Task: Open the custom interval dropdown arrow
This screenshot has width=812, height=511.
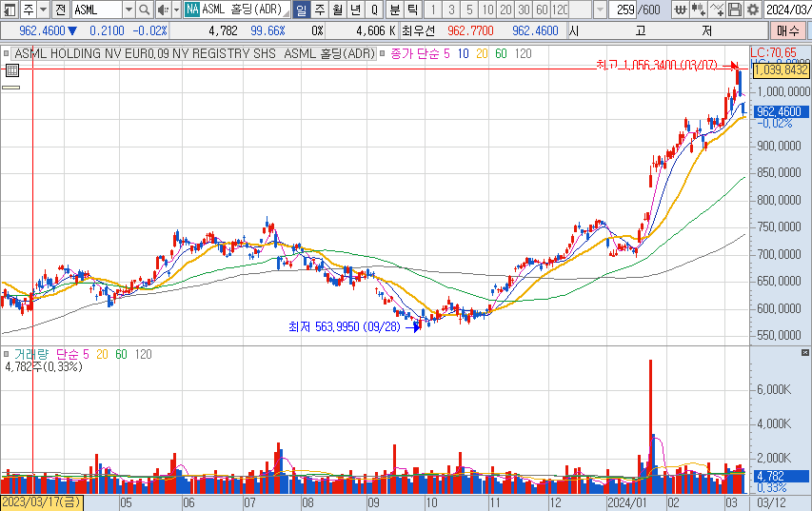Action: pyautogui.click(x=599, y=10)
